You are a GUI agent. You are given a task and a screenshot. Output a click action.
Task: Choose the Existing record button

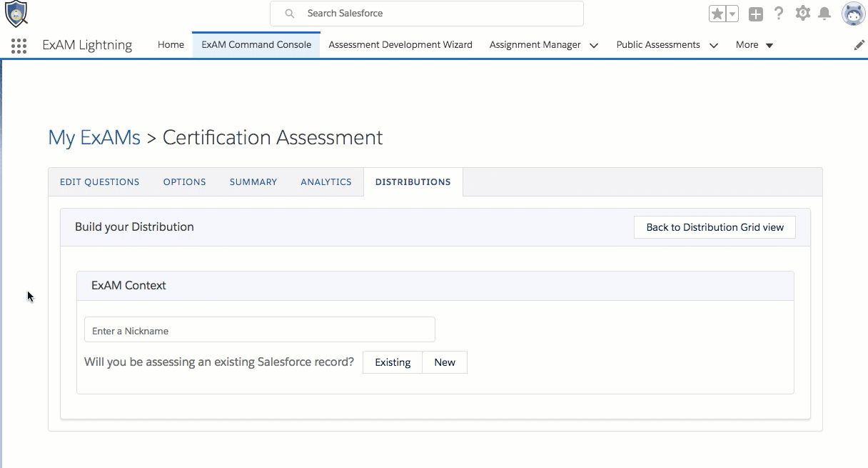tap(393, 362)
